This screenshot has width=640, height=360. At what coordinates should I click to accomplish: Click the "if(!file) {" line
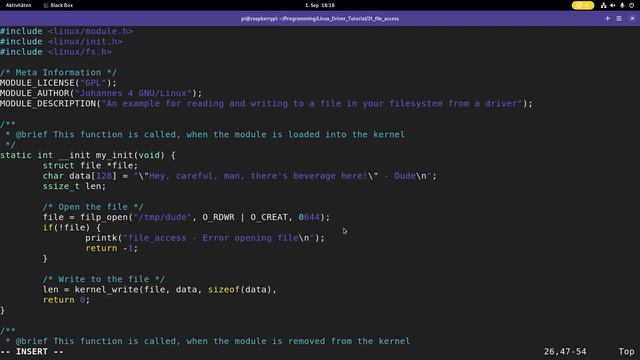click(71, 228)
